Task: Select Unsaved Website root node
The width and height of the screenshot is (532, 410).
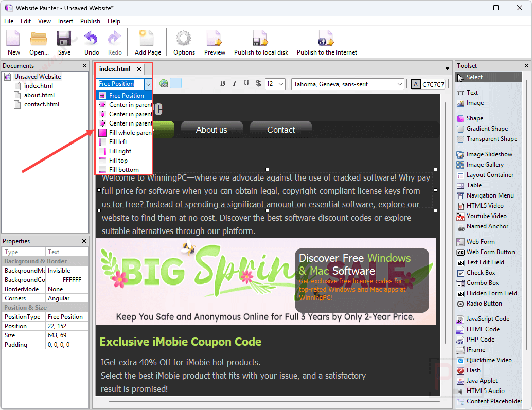Action: pyautogui.click(x=38, y=77)
